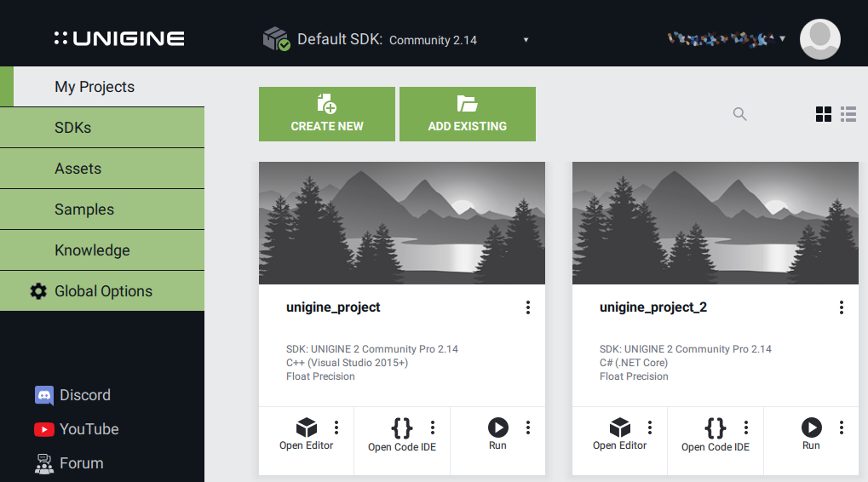Click the unigine_project_2 title text

pos(653,307)
